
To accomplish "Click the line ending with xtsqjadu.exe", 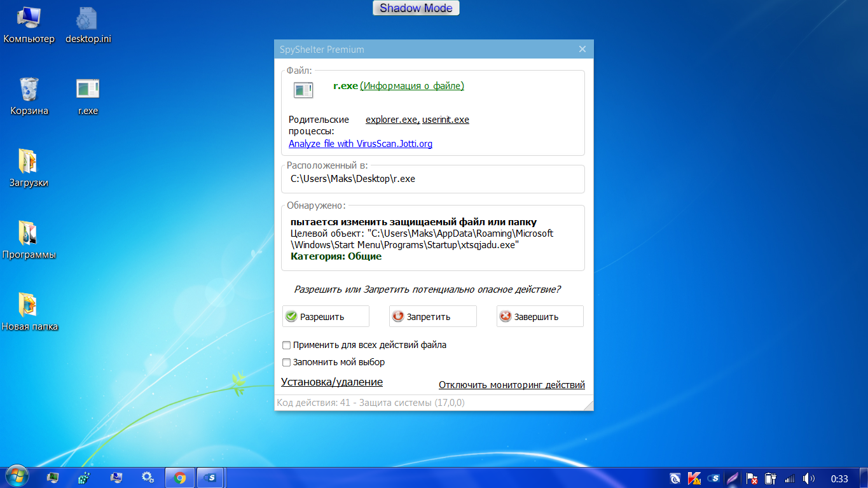I will click(405, 245).
